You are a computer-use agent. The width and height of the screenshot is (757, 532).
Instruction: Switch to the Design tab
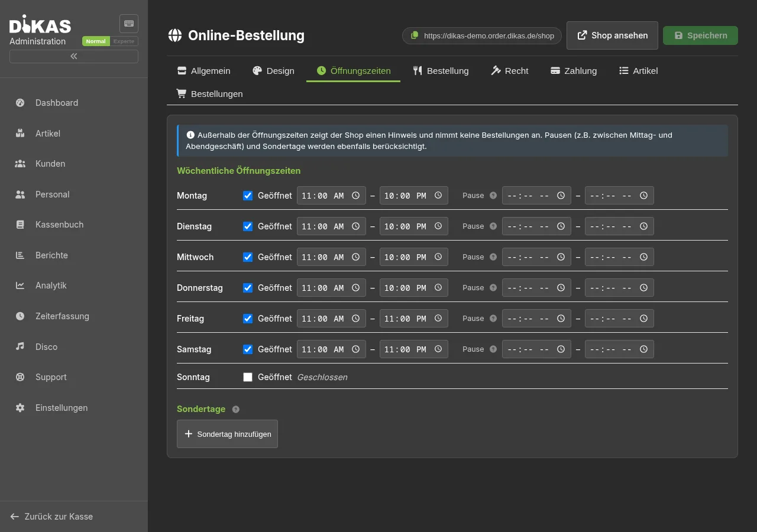(273, 71)
